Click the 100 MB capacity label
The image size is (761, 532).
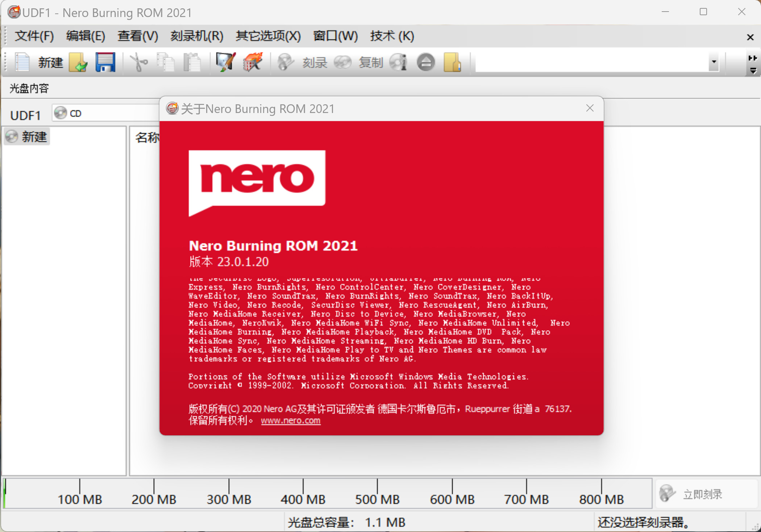pyautogui.click(x=80, y=499)
